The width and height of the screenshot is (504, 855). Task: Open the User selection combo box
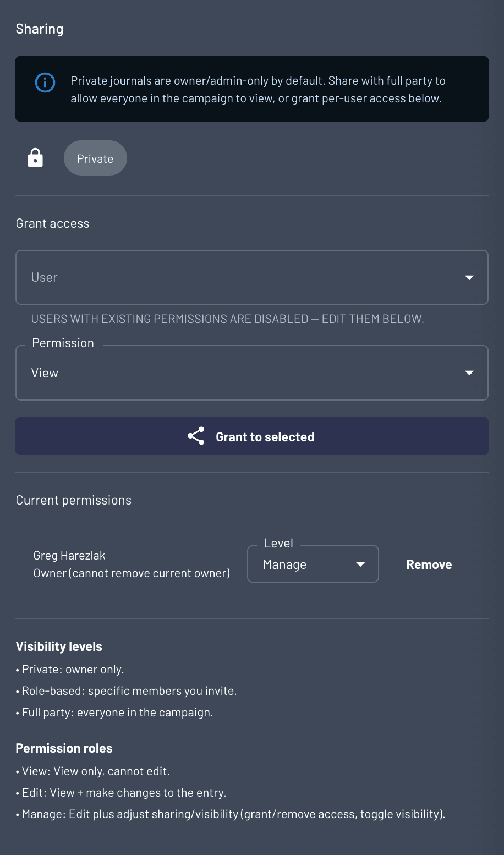[242, 278]
